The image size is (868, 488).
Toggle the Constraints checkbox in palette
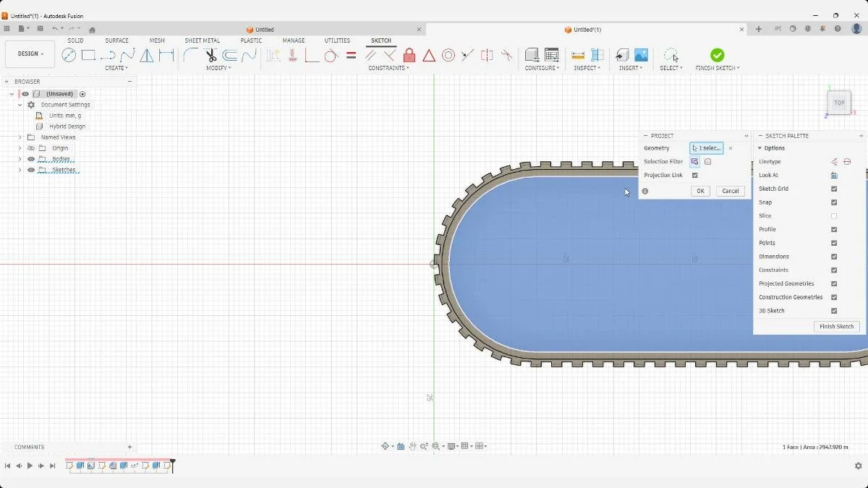click(834, 270)
